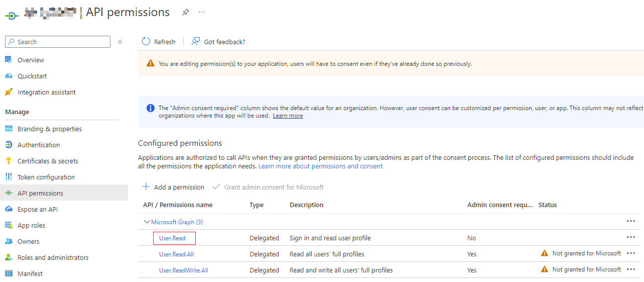Open the header more options ellipsis

202,12
